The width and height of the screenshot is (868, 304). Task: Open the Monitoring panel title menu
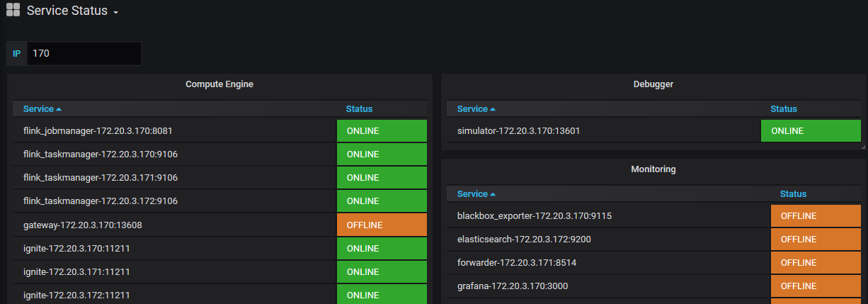(x=653, y=169)
